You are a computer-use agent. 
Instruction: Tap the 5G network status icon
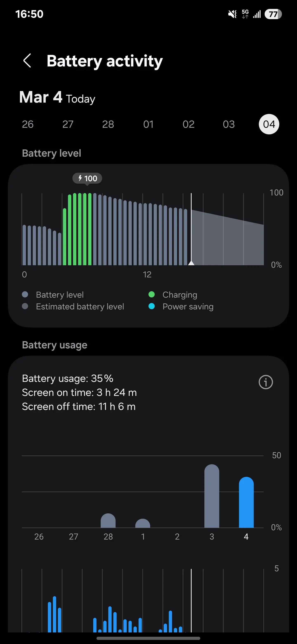pyautogui.click(x=245, y=14)
